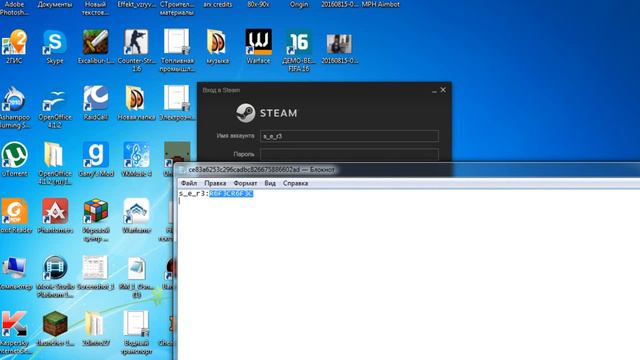Image resolution: width=640 pixels, height=360 pixels.
Task: Open the Правка menu in Notepad
Action: coord(215,183)
